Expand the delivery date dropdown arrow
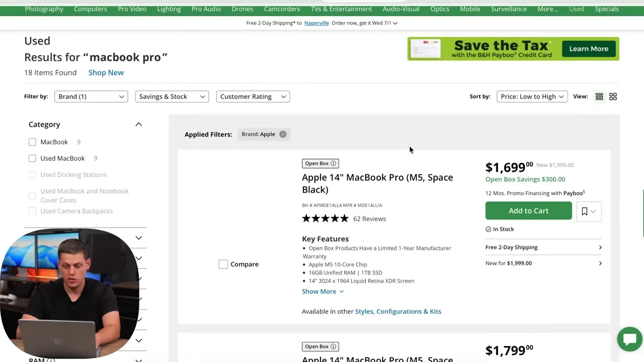The width and height of the screenshot is (644, 362). pos(395,23)
